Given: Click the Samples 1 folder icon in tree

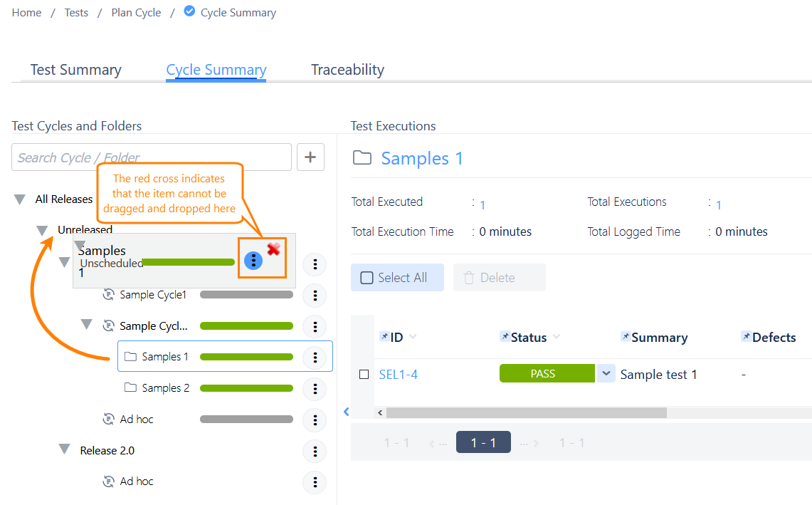Looking at the screenshot, I should point(130,357).
